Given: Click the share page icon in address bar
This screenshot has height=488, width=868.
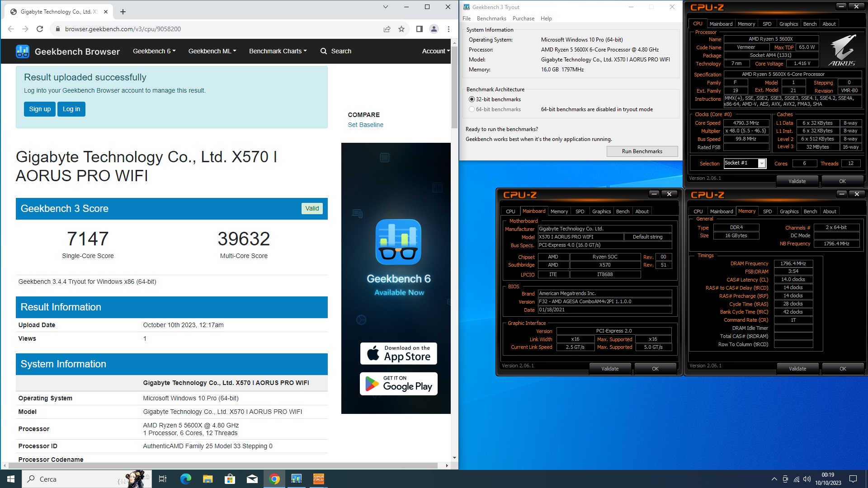Looking at the screenshot, I should [387, 29].
